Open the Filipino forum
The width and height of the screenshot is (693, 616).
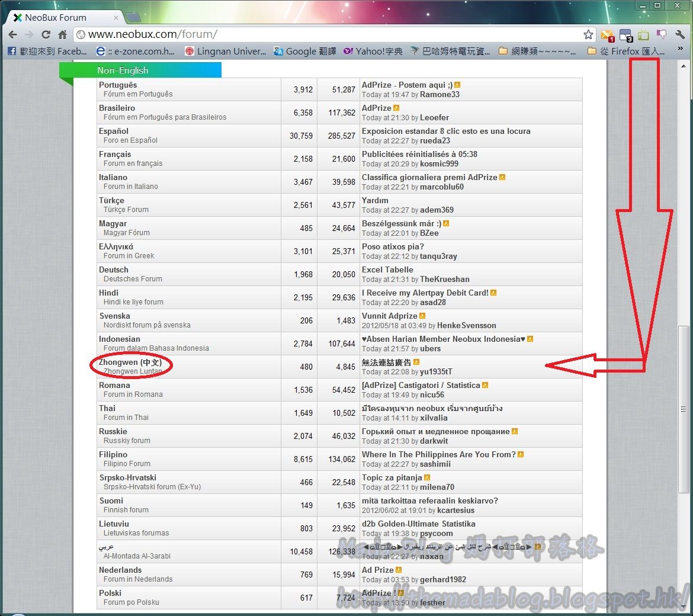pyautogui.click(x=113, y=454)
